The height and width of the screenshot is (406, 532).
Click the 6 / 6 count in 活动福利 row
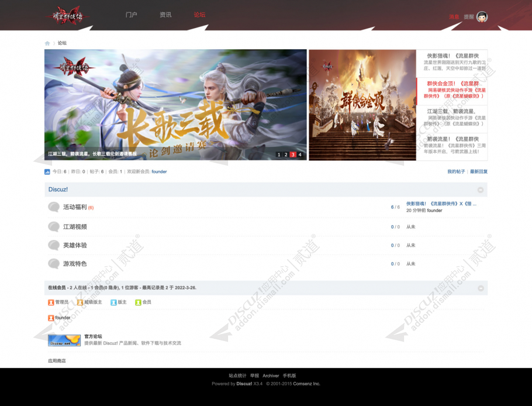coord(395,207)
